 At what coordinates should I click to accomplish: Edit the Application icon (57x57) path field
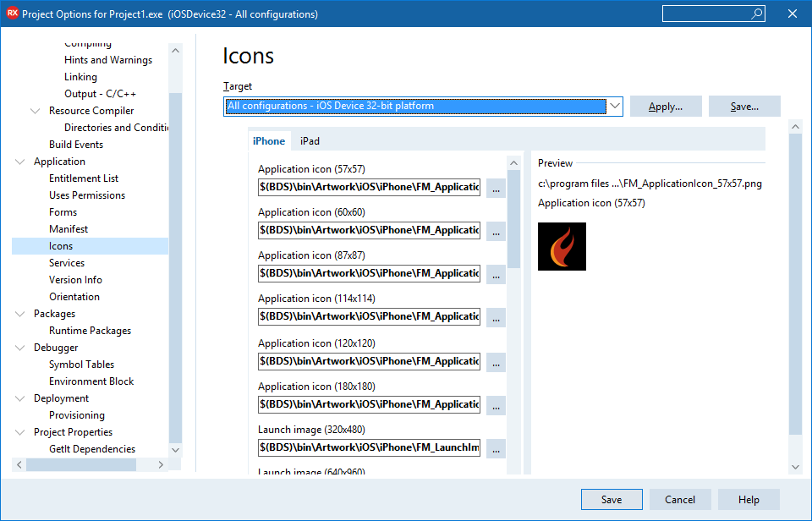(x=370, y=187)
